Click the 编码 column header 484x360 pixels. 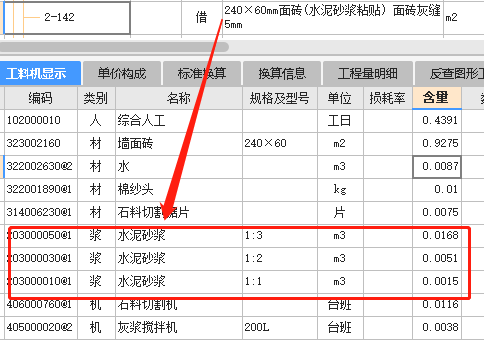pyautogui.click(x=41, y=98)
